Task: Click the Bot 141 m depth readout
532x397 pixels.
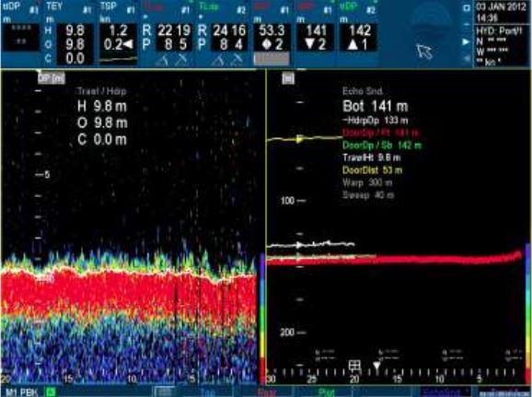Action: click(376, 107)
